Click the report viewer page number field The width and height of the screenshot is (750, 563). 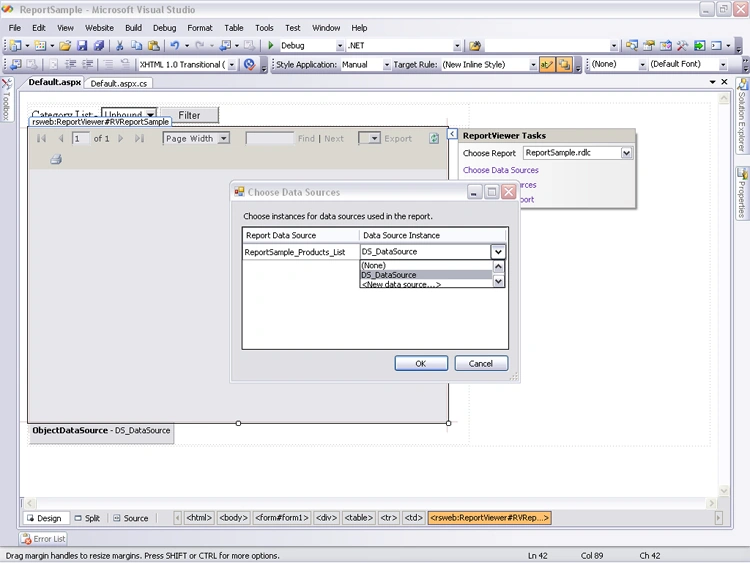80,138
